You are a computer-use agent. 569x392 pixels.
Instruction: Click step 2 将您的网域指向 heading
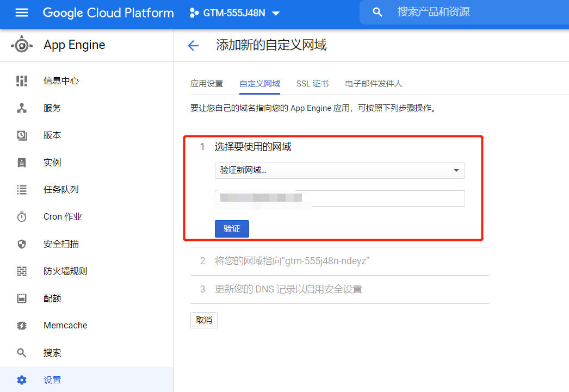click(x=292, y=261)
